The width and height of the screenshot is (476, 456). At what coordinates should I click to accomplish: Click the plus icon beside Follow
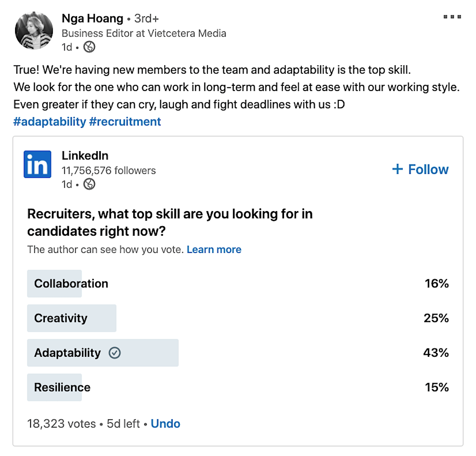click(397, 169)
